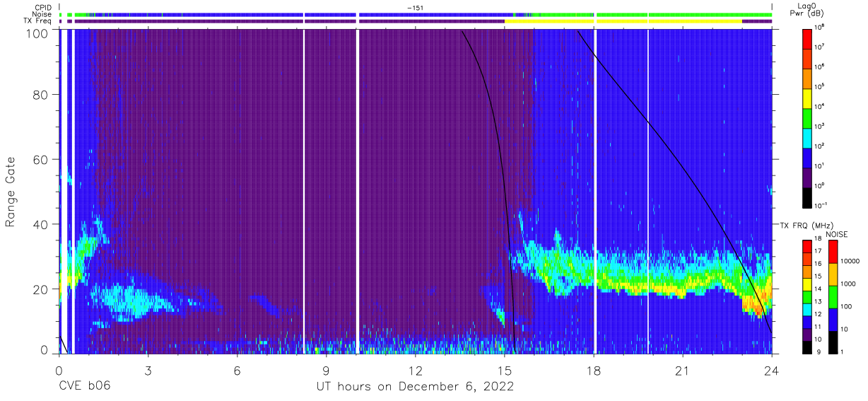Click the 18 tick label on UT hours axis
The image size is (868, 401).
point(593,370)
